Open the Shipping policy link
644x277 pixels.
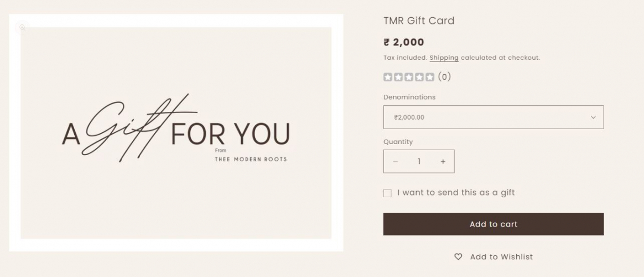point(444,58)
